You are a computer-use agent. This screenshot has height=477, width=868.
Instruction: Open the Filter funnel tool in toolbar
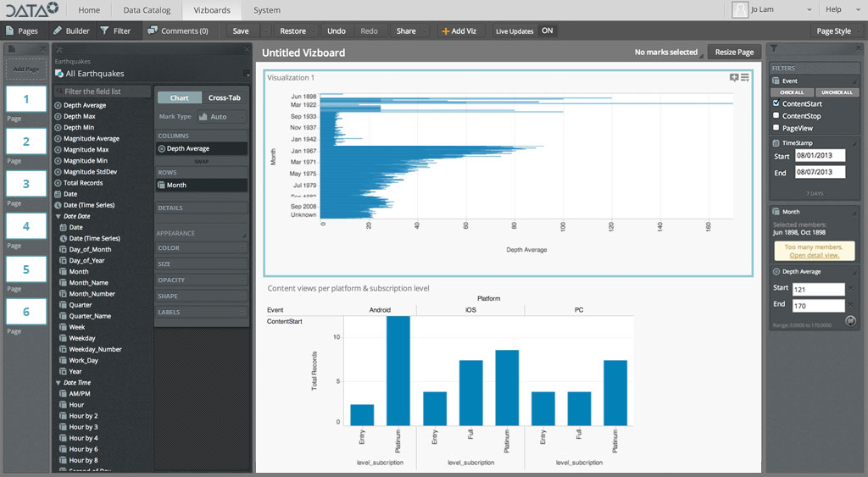[x=115, y=31]
